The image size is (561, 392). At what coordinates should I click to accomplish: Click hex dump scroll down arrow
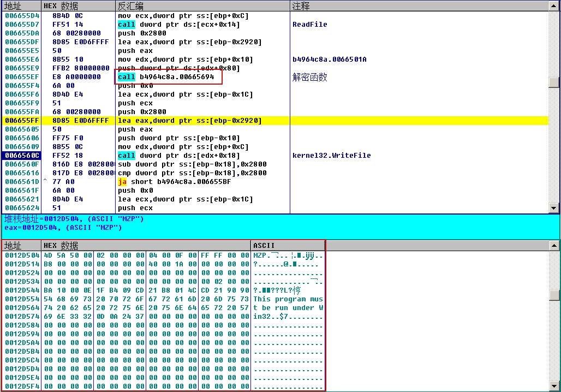[x=554, y=387]
